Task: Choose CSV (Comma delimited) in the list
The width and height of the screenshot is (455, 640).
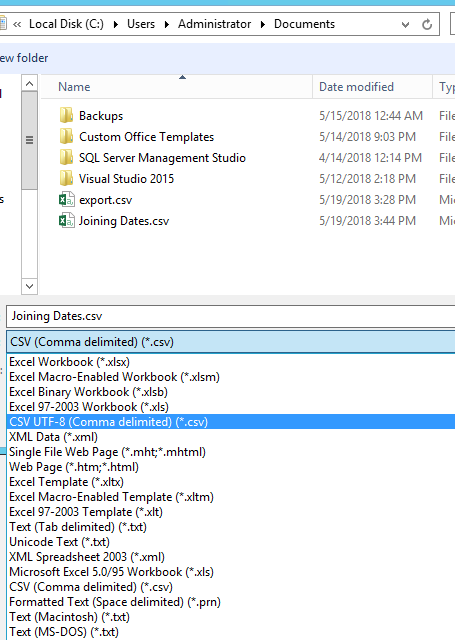Action: coord(231,587)
